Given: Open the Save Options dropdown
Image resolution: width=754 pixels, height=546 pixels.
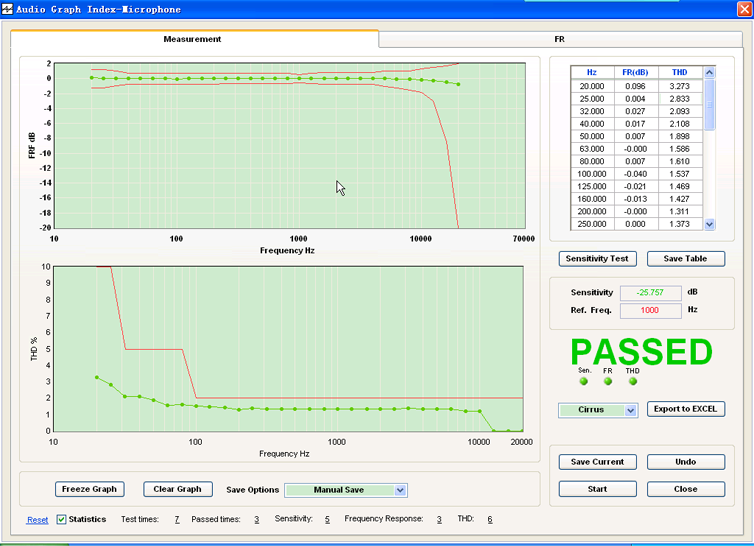Looking at the screenshot, I should pyautogui.click(x=400, y=490).
